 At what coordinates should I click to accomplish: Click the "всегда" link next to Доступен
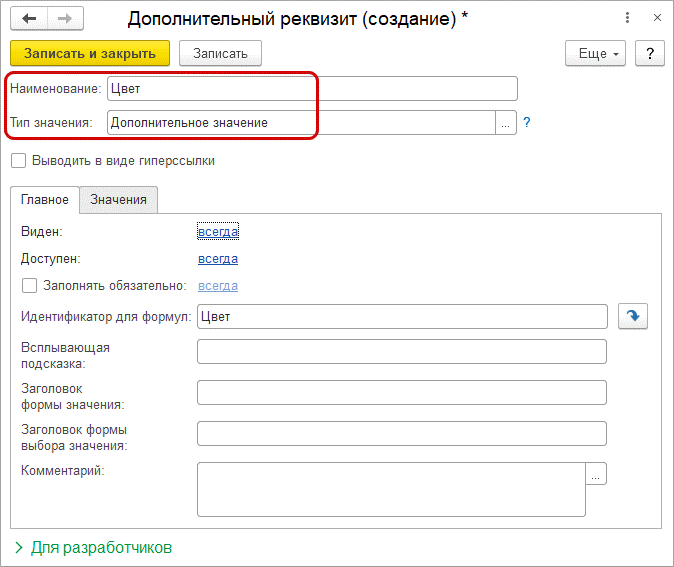[218, 259]
